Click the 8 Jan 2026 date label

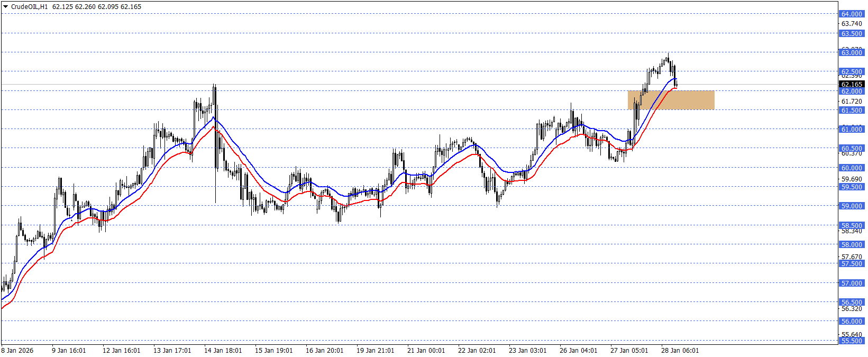click(17, 351)
